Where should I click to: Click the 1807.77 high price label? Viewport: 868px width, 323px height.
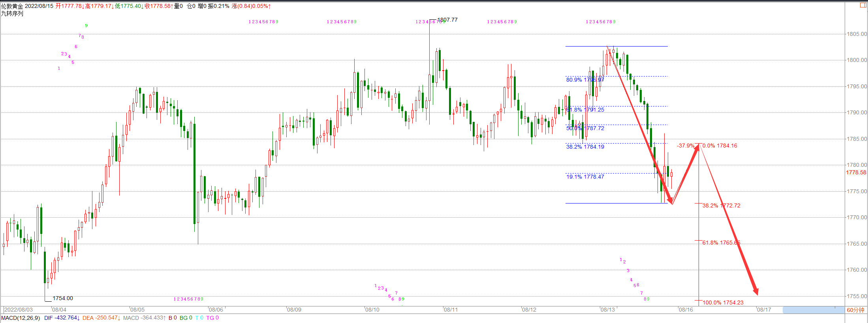[x=447, y=20]
